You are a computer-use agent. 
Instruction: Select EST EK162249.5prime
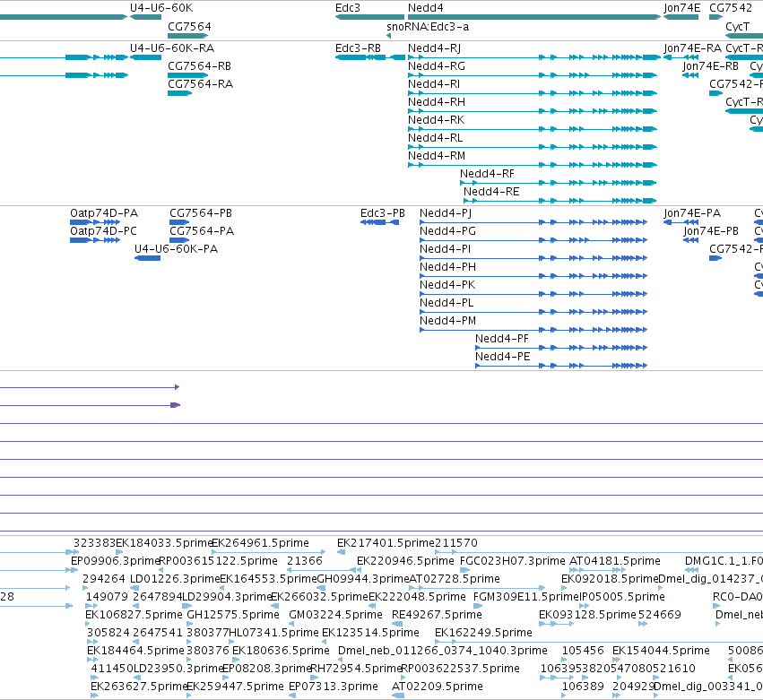599,642
